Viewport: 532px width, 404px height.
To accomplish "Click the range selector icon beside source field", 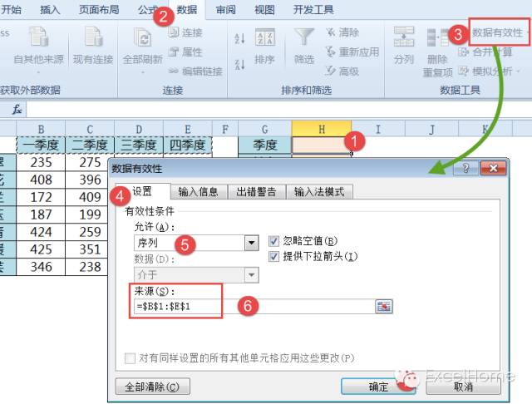I will [383, 307].
